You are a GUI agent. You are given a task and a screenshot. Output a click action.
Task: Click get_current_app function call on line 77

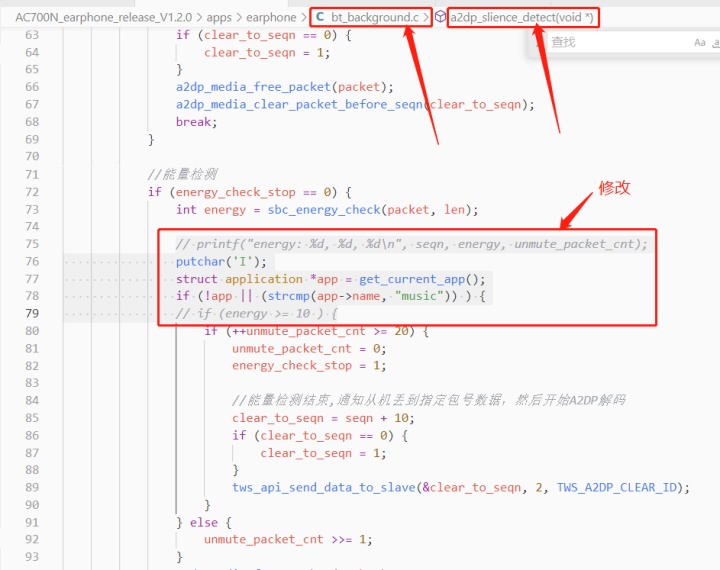tap(412, 279)
